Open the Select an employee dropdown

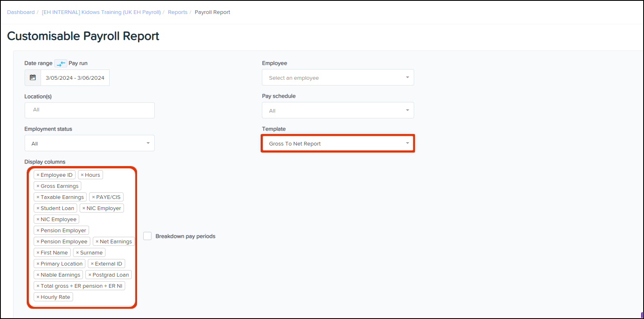337,78
